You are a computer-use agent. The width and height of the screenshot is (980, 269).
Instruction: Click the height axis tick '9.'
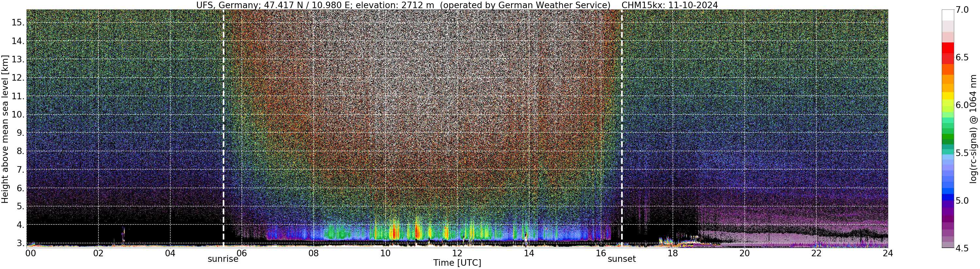20,133
